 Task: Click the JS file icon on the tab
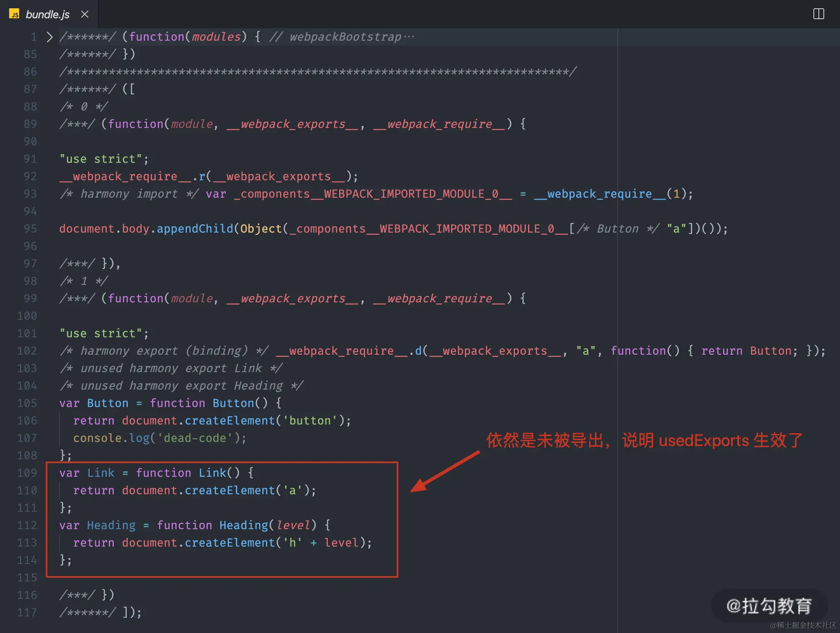14,14
